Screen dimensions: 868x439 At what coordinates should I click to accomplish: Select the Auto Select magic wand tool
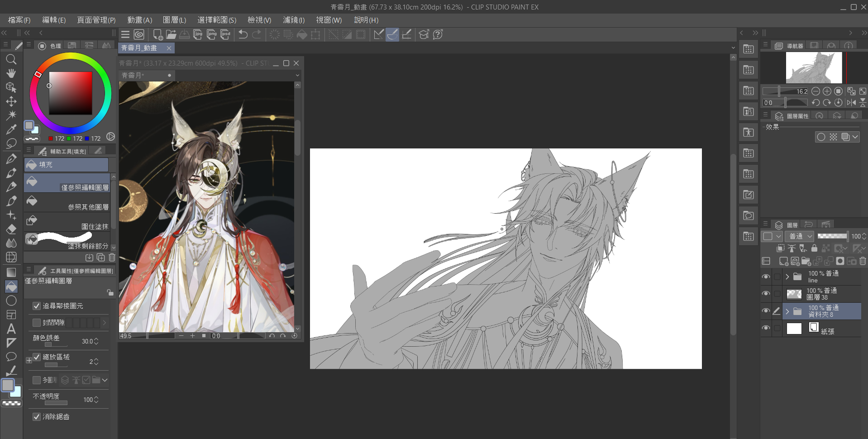[x=11, y=115]
